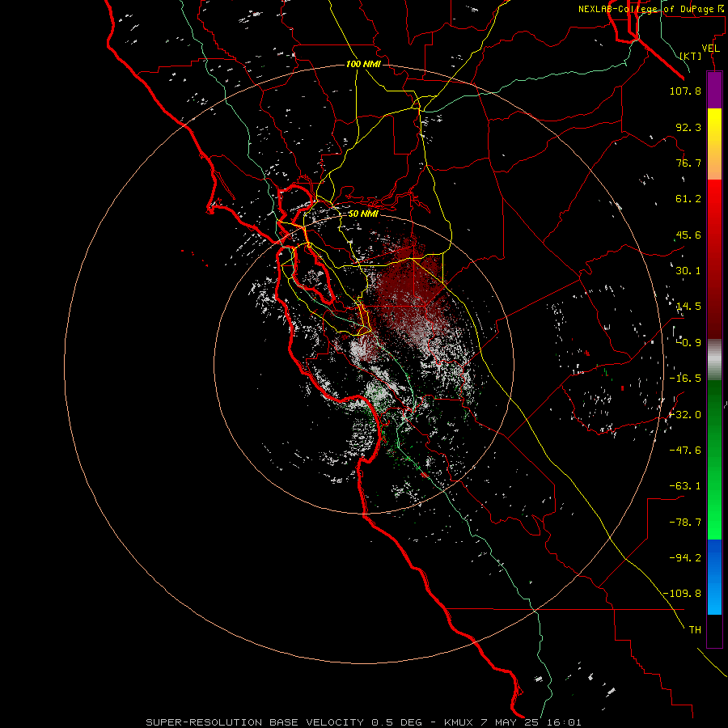This screenshot has width=728, height=728.
Task: Click the "TH" label below the scale
Action: 695,629
